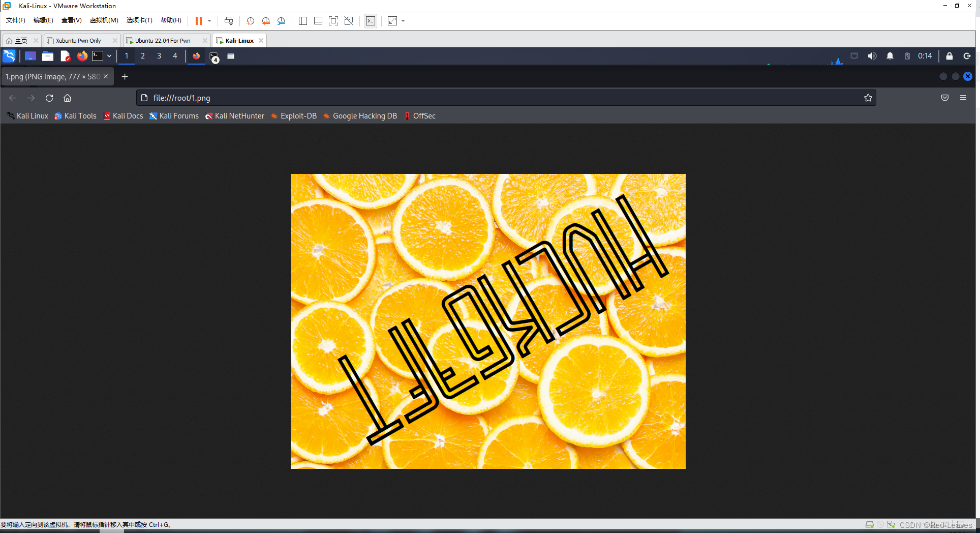
Task: Open the Kali NetHunter bookmark
Action: pyautogui.click(x=235, y=116)
